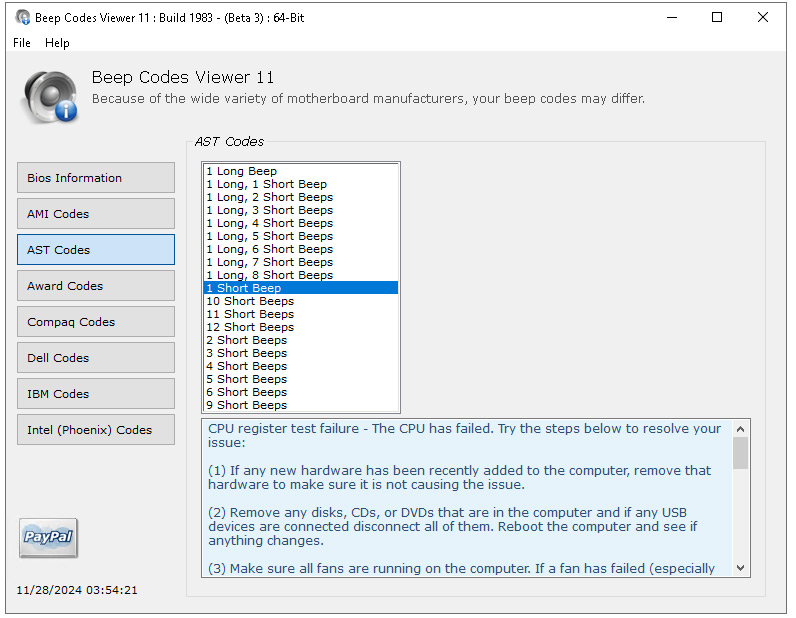Show Award Codes list
Image resolution: width=796 pixels, height=618 pixels.
tap(96, 286)
